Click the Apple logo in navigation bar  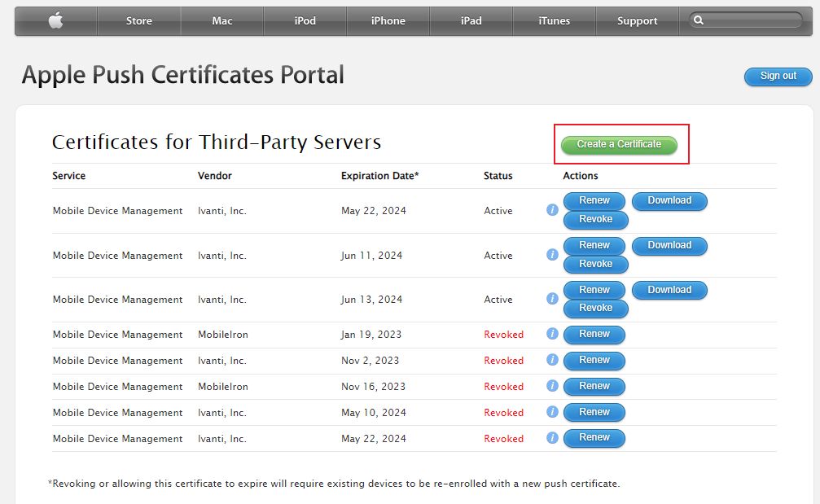(55, 20)
